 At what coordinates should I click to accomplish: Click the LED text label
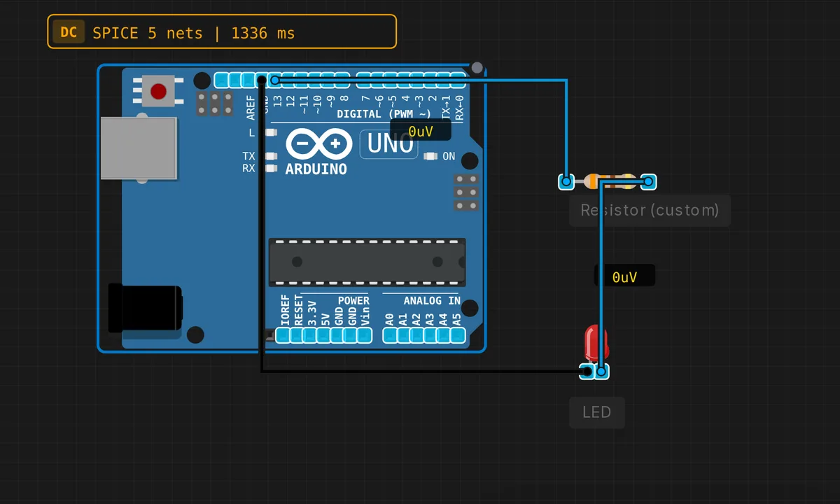pyautogui.click(x=597, y=412)
